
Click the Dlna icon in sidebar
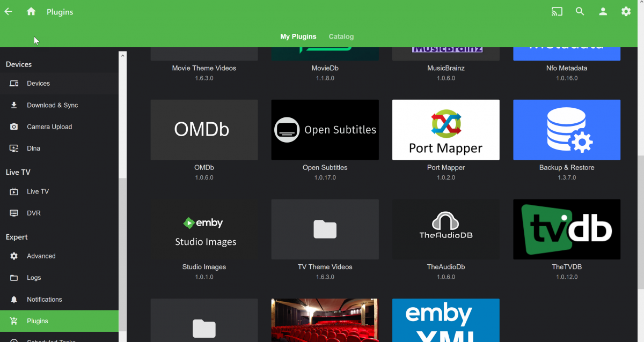pos(14,148)
